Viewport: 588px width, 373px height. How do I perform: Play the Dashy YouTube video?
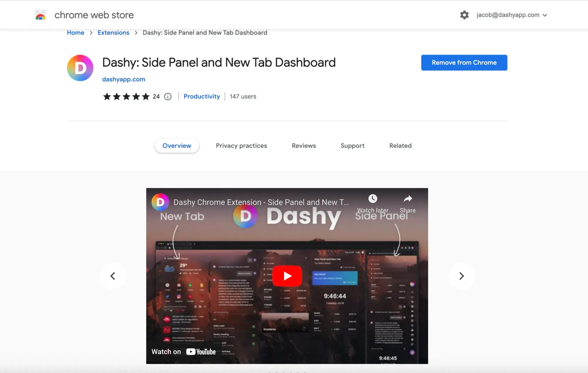(x=287, y=276)
